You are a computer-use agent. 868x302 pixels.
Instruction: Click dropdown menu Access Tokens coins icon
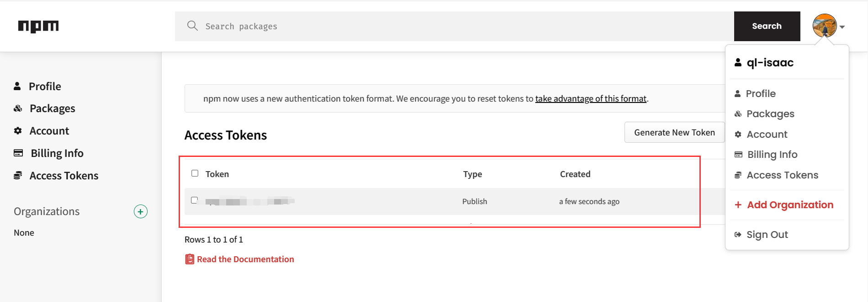738,175
